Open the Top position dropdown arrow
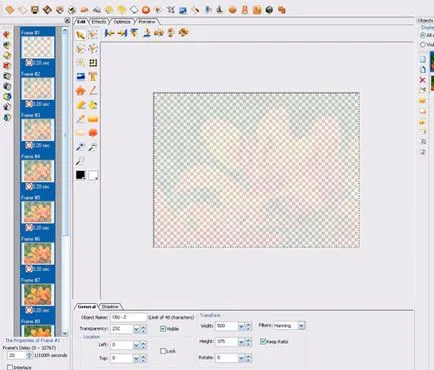This screenshot has width=434, height=370. tap(136, 358)
